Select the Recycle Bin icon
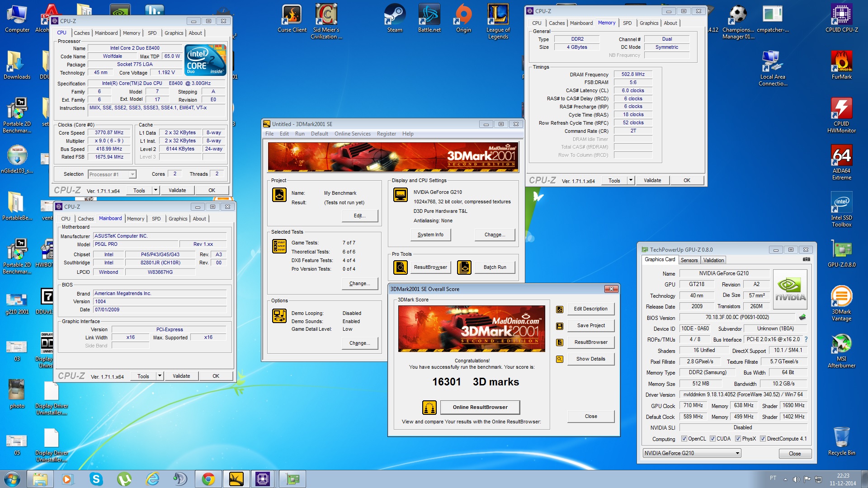Screen dimensions: 868x488 [x=841, y=441]
